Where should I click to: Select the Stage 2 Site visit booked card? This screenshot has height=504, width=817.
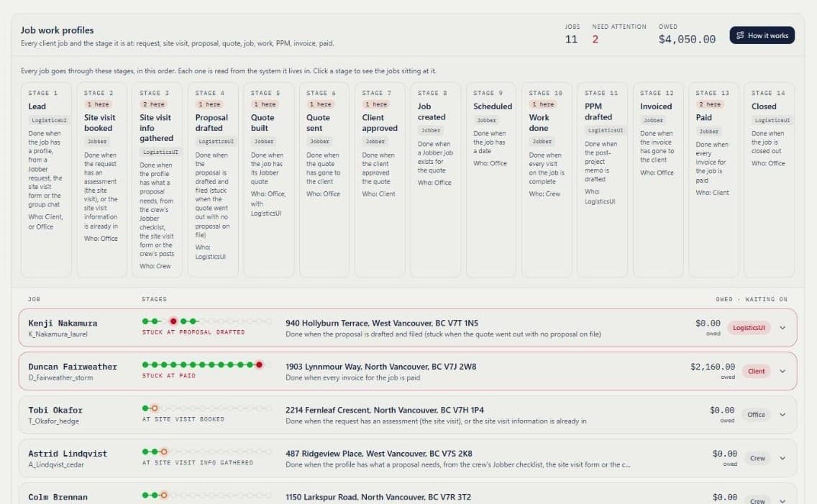click(101, 180)
